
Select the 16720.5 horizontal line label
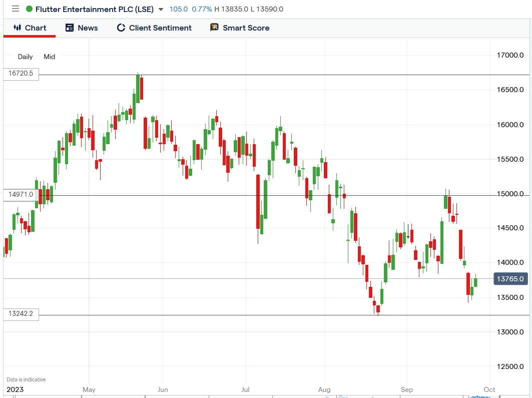coord(21,74)
